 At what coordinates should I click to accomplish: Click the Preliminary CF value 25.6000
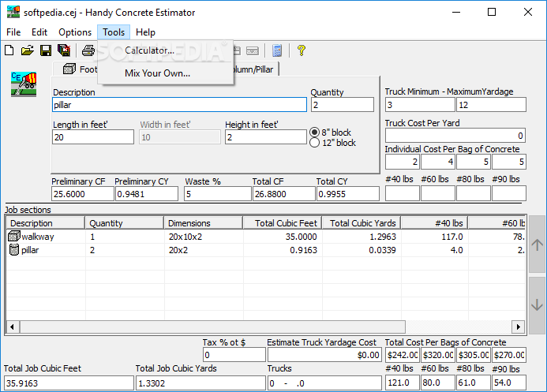pyautogui.click(x=83, y=194)
